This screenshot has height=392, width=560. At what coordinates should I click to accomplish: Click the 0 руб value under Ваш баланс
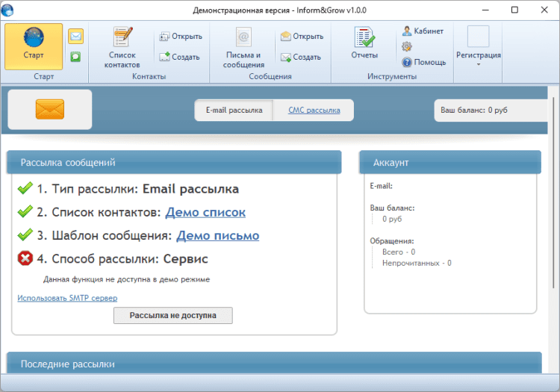coord(392,219)
